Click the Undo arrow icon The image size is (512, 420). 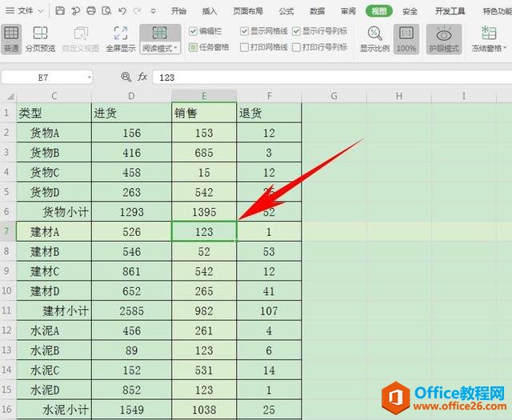pos(122,10)
